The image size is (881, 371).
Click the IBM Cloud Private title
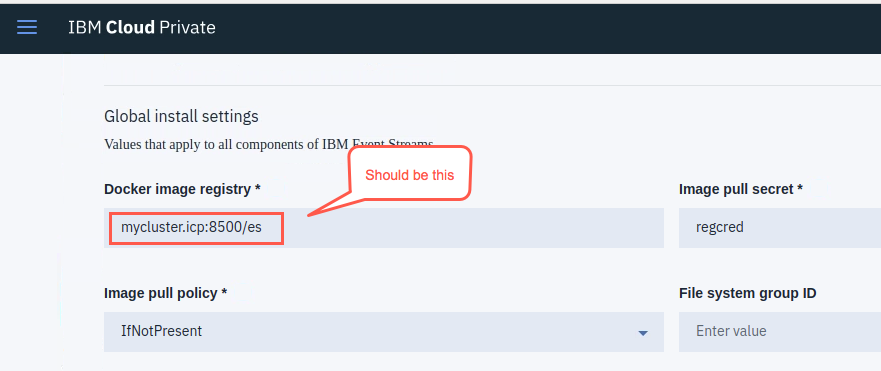142,27
